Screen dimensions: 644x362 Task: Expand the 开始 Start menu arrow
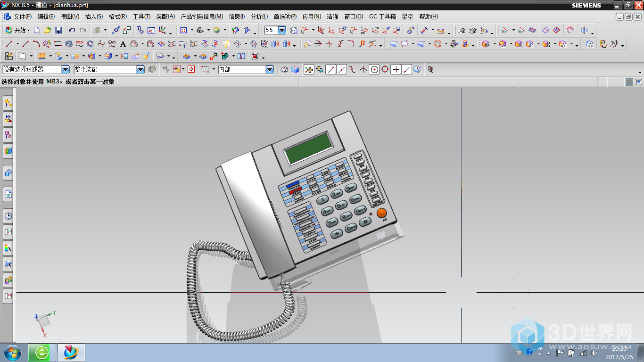pyautogui.click(x=29, y=30)
